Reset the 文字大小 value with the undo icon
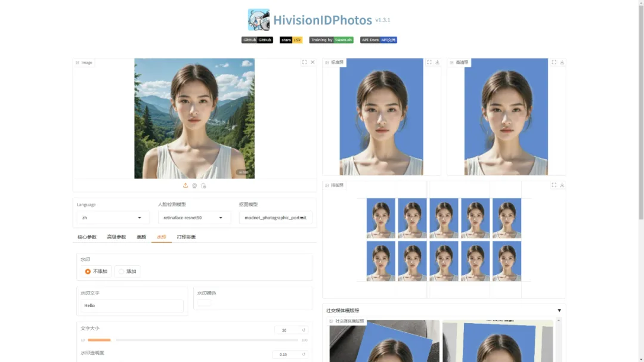Screen dimensions: 644x362 coord(304,330)
